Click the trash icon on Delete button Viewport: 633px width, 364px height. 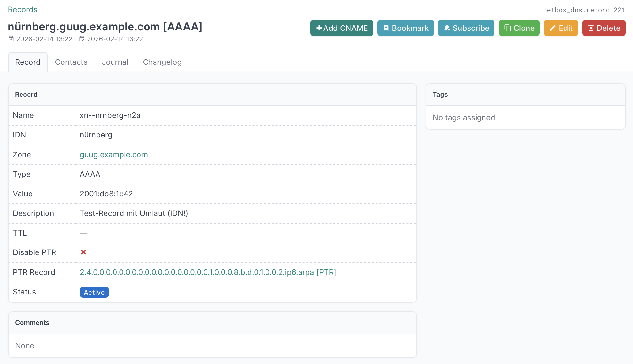[591, 28]
